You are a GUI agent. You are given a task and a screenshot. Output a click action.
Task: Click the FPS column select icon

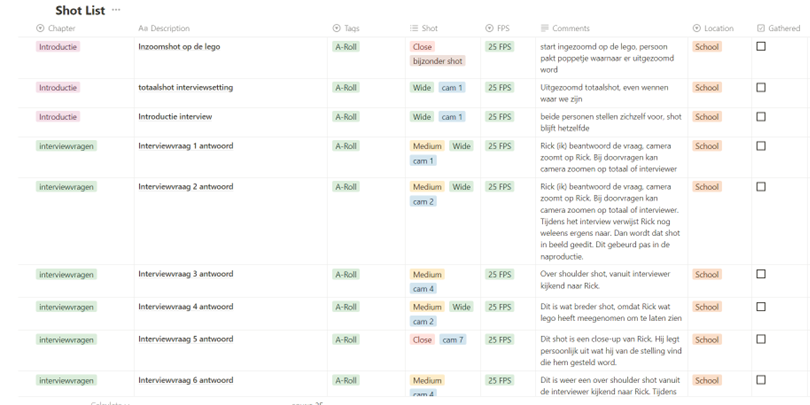489,28
